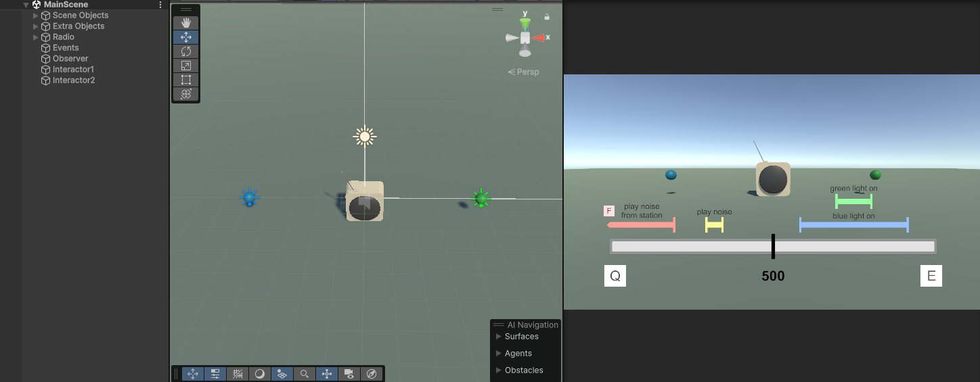Click the bottom toolbar drag handle
The image size is (980, 382).
click(177, 373)
